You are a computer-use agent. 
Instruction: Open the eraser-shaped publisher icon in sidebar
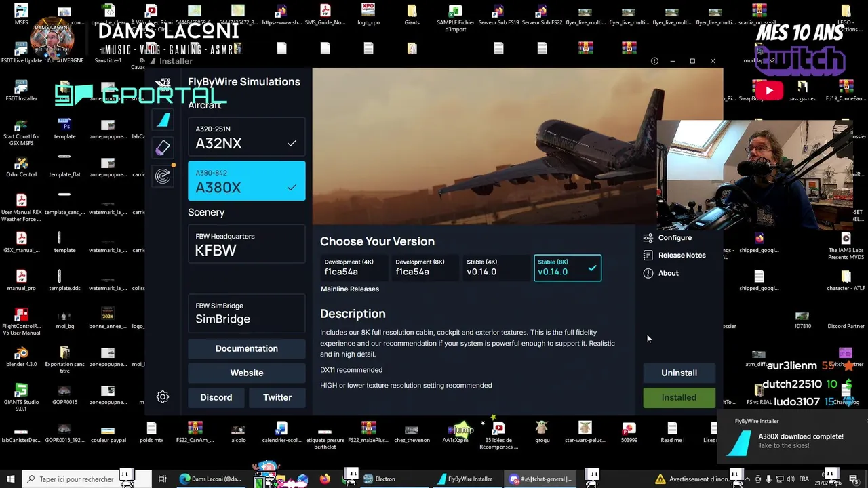click(163, 148)
